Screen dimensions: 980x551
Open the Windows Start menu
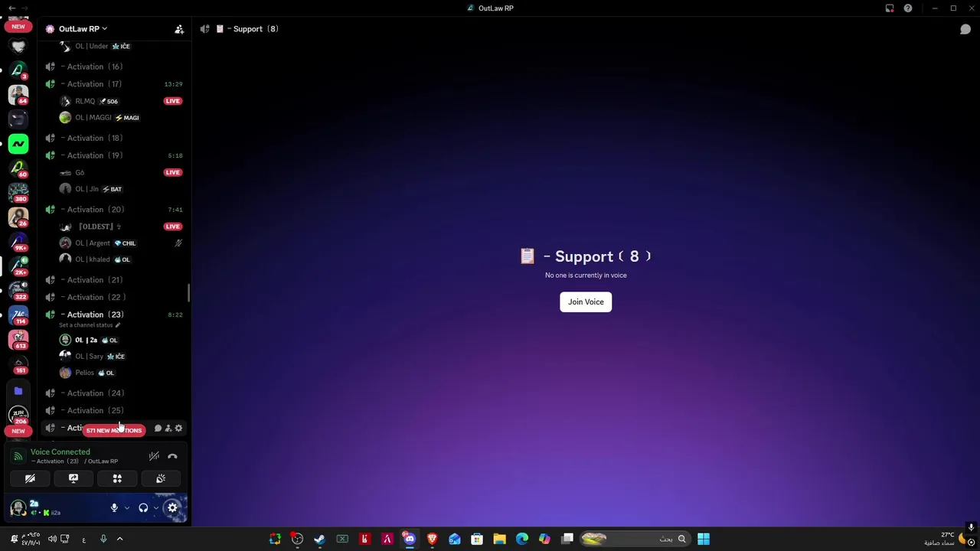pyautogui.click(x=704, y=539)
